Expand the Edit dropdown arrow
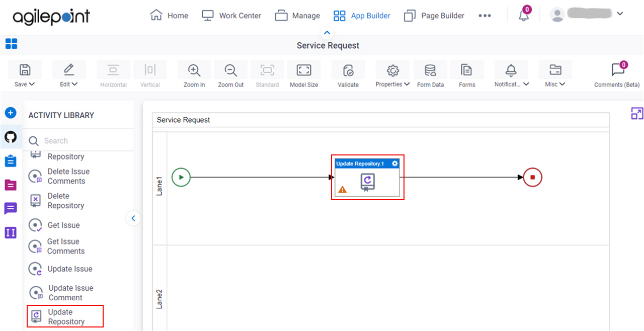The image size is (644, 331). (x=75, y=85)
